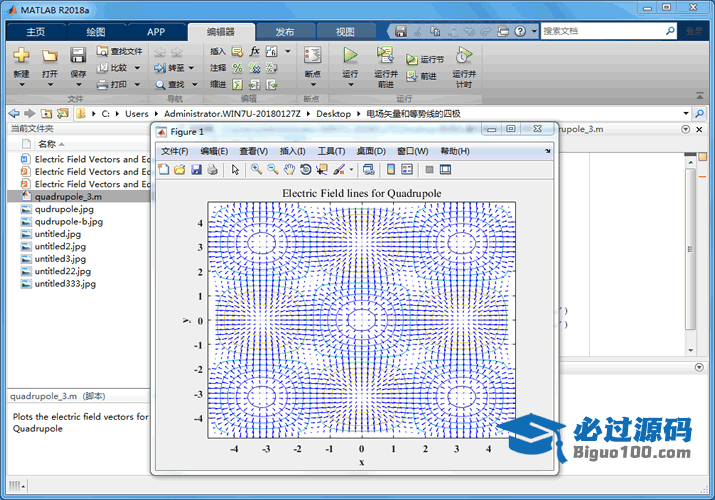Toggle Insert Colorbar in Figure 1 toolbar

point(391,170)
